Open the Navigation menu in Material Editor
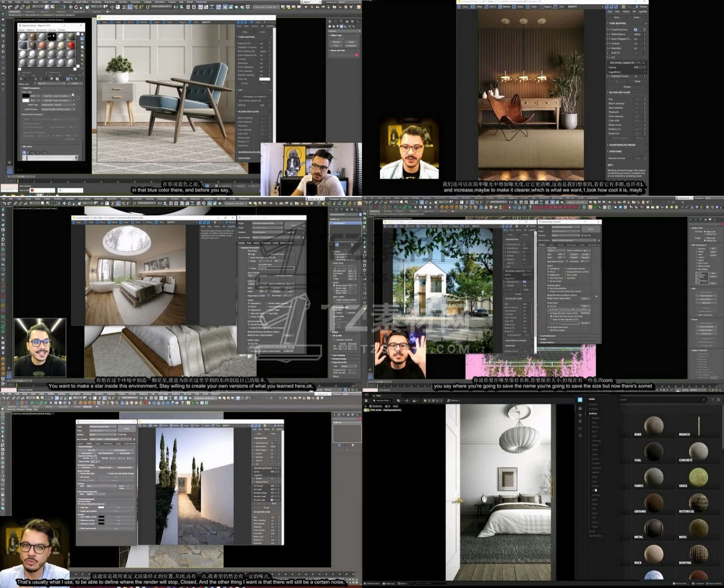 (41, 30)
